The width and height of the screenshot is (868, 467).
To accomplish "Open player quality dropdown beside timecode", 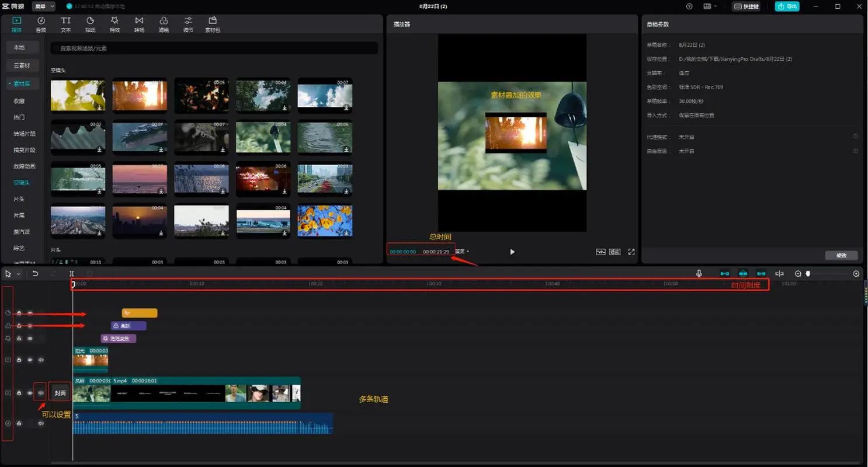I will pyautogui.click(x=462, y=252).
